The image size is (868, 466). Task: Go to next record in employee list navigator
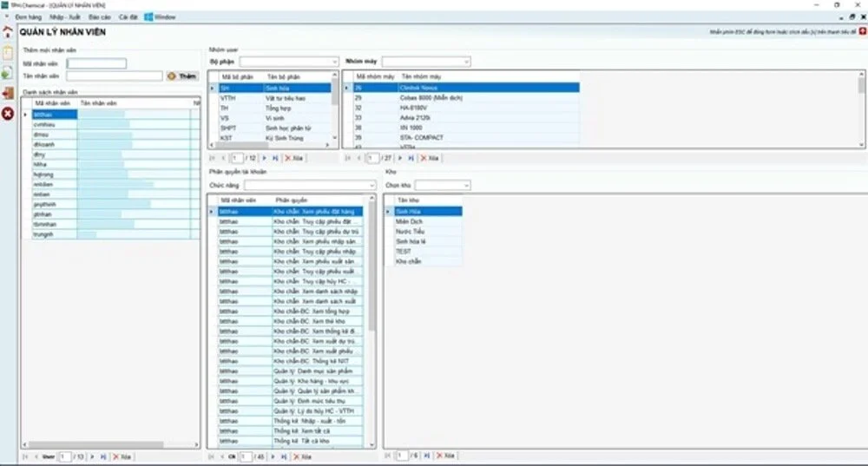click(x=92, y=457)
